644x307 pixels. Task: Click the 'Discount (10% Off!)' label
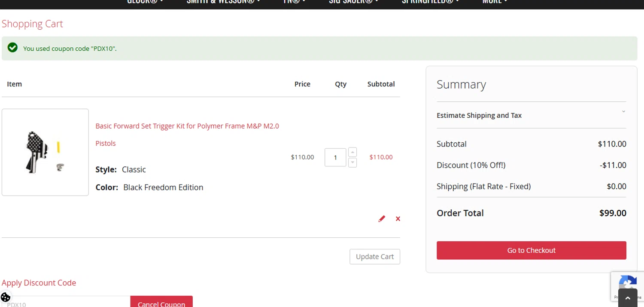471,165
